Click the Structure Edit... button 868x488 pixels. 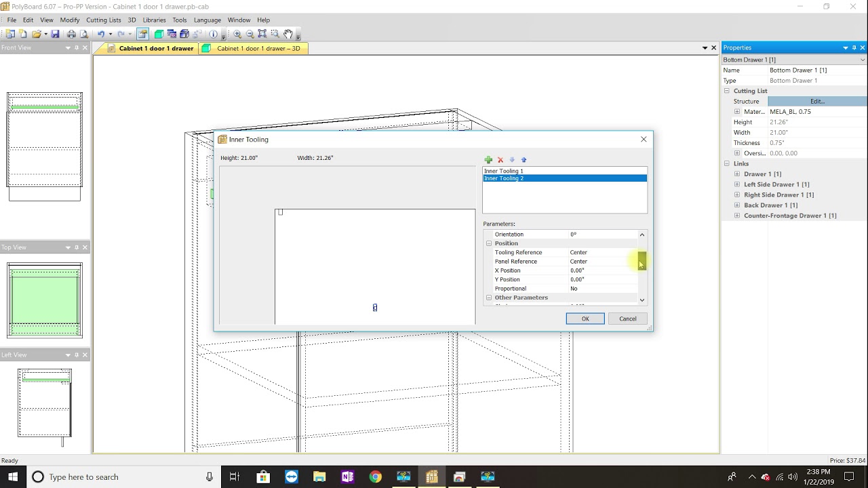(x=817, y=101)
